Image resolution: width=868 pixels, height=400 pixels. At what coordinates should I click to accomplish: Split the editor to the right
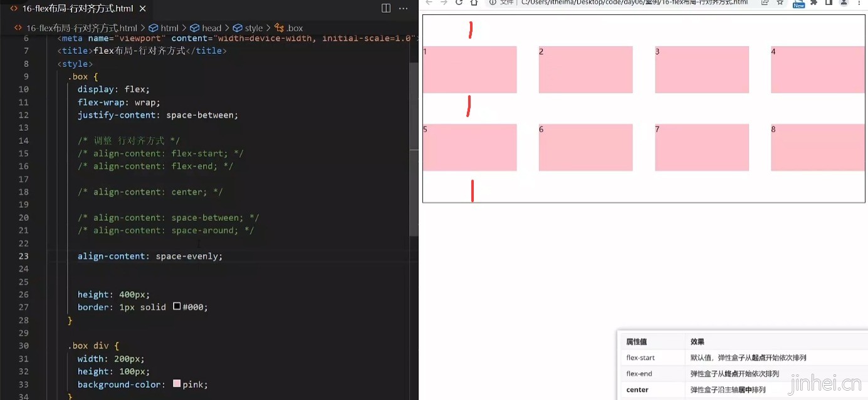(x=386, y=9)
